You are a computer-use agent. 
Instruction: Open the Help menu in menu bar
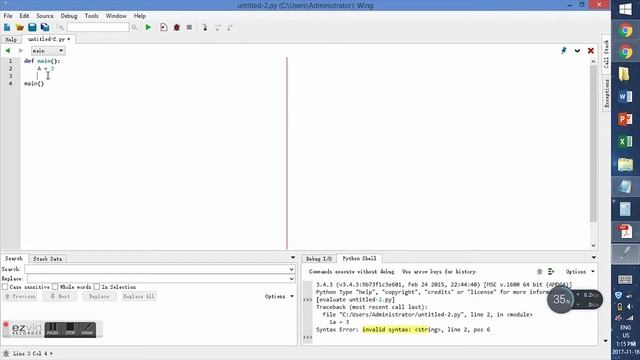coord(140,16)
